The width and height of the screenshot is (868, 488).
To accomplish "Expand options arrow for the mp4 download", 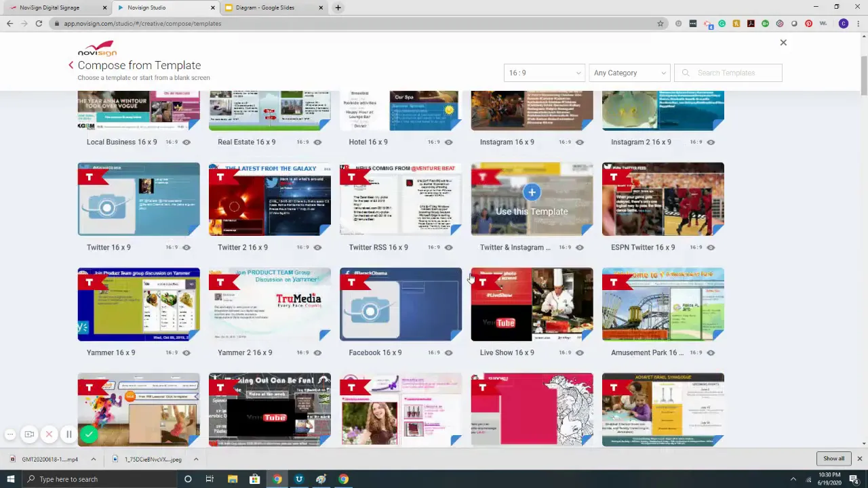I will (93, 460).
